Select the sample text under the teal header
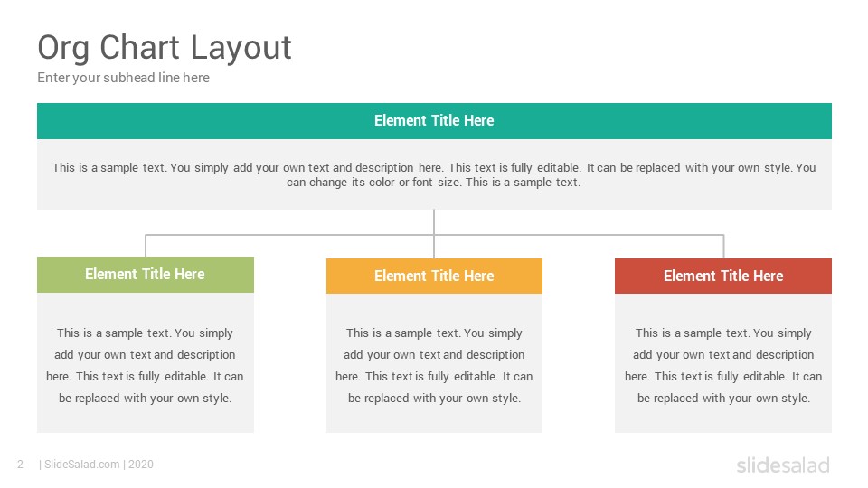This screenshot has height=488, width=868. pos(434,174)
